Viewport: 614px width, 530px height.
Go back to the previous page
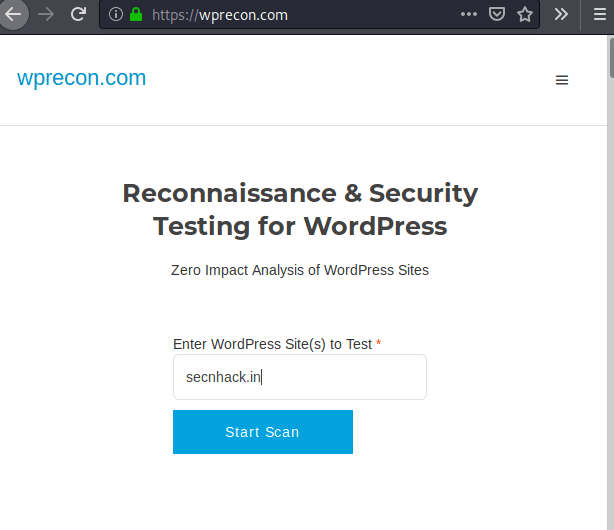pyautogui.click(x=13, y=15)
